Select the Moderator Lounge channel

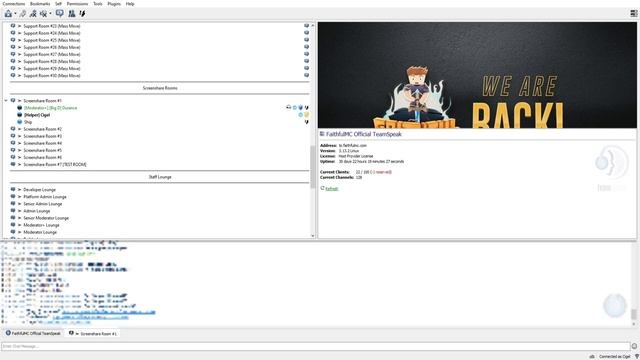tap(40, 232)
